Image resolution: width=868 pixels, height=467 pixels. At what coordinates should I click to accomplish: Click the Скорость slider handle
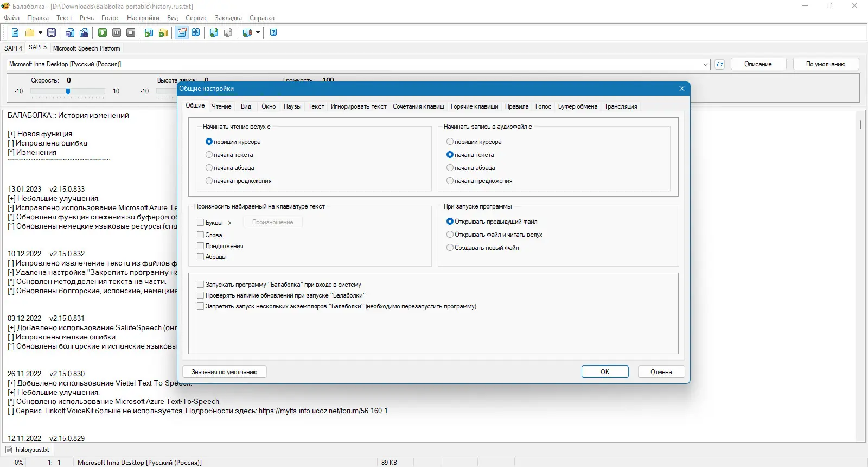click(68, 91)
